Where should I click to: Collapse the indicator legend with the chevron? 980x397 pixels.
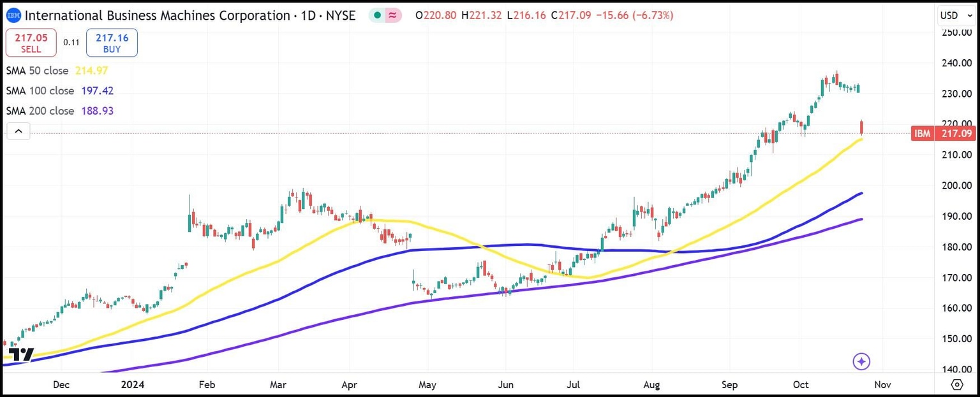pos(19,132)
